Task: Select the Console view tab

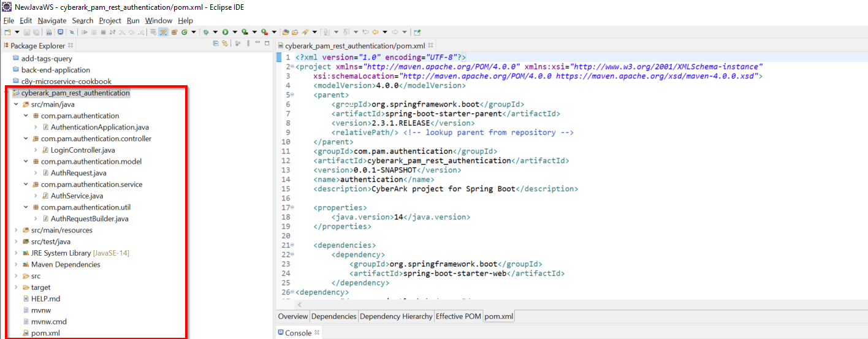Action: 299,333
